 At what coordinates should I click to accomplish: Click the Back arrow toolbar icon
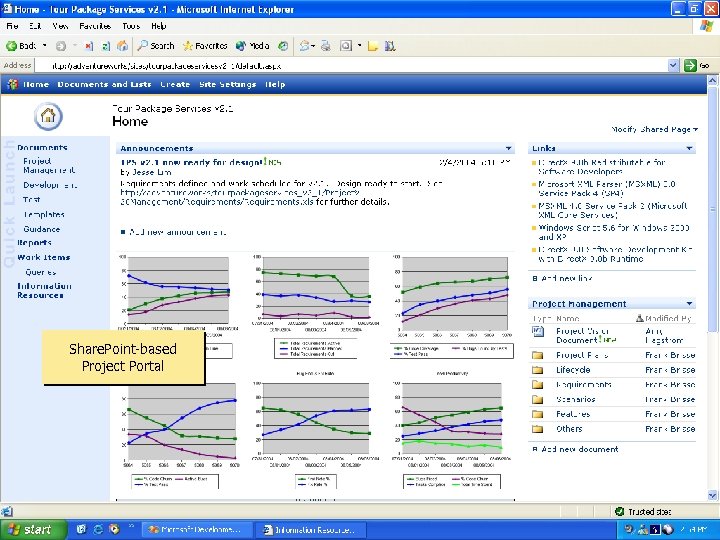(x=11, y=46)
